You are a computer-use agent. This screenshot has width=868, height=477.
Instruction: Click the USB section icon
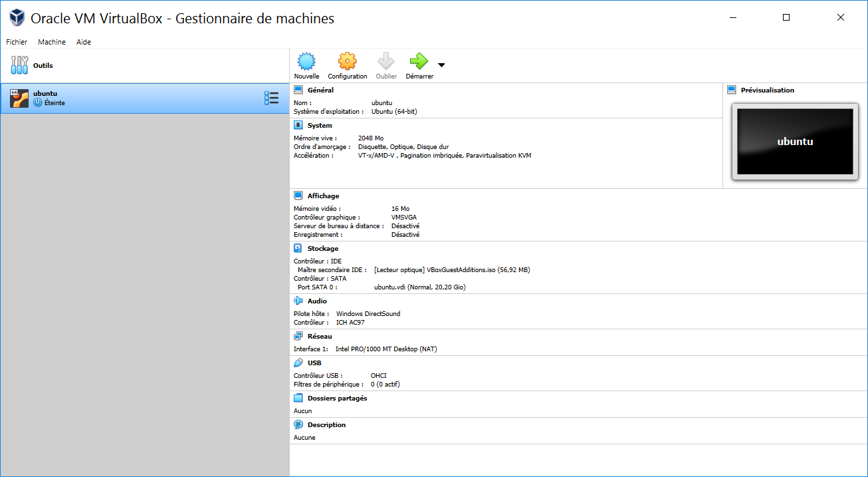pyautogui.click(x=298, y=363)
